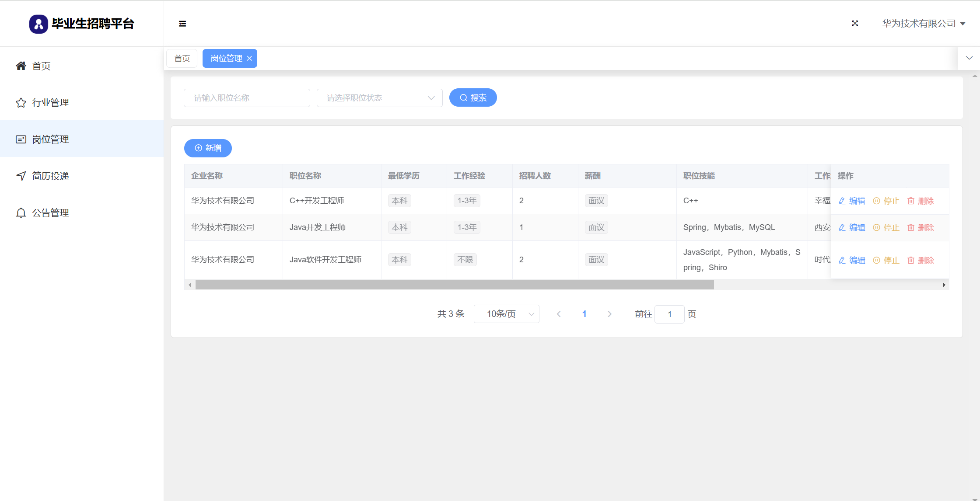The height and width of the screenshot is (501, 980).
Task: Click the hamburger menu collapse icon
Action: (182, 24)
